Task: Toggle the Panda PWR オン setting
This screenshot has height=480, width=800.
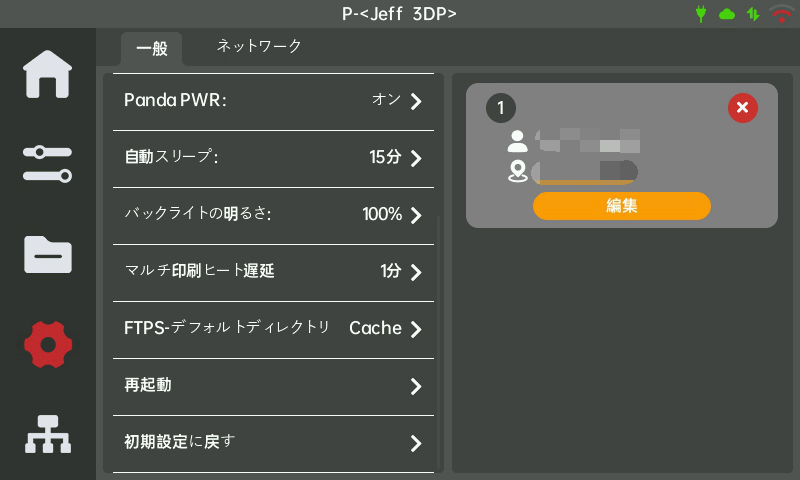Action: (273, 100)
